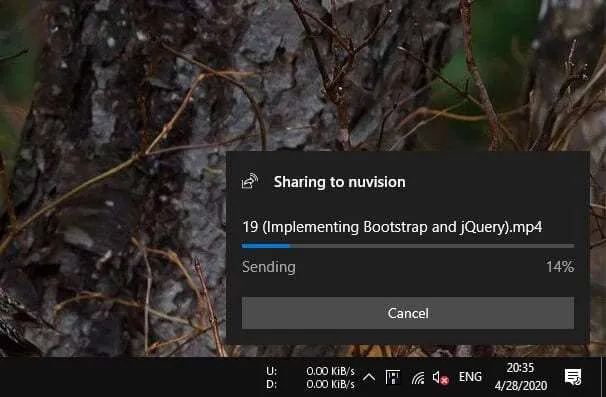The width and height of the screenshot is (606, 397).
Task: Click the tray app icon next to Wi-Fi
Action: [x=393, y=377]
